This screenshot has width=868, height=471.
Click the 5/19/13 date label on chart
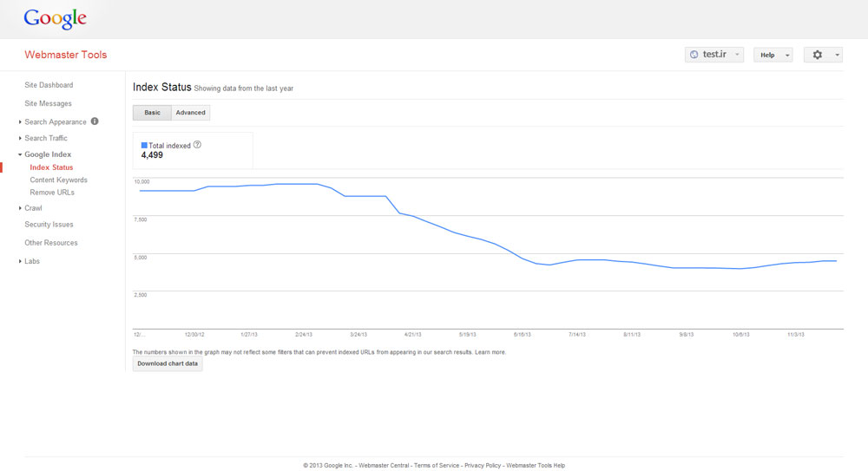[x=467, y=334]
